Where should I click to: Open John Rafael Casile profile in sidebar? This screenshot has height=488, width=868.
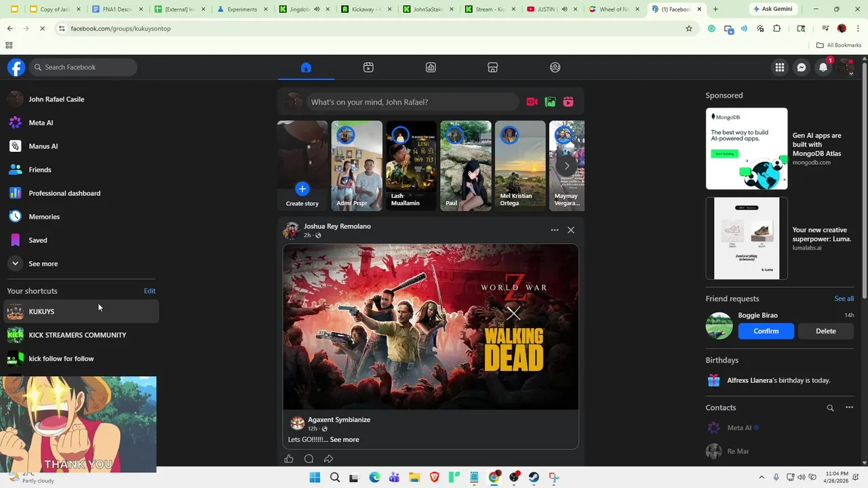click(x=81, y=99)
